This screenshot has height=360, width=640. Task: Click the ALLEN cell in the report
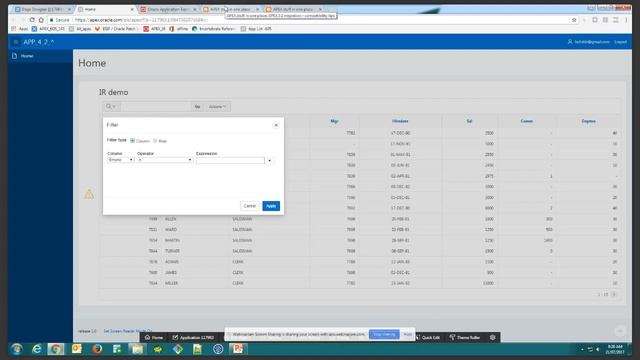tap(171, 219)
